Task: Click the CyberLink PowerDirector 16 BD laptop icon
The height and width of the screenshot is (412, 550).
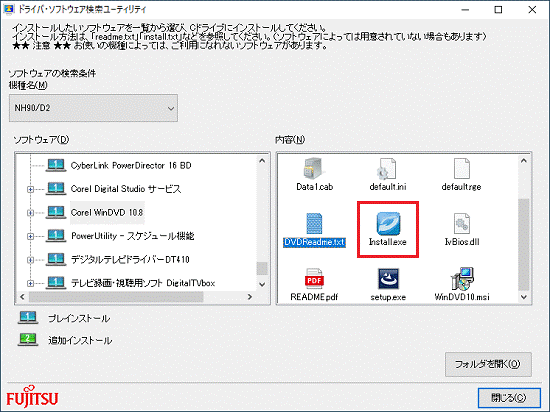Action: pos(56,166)
